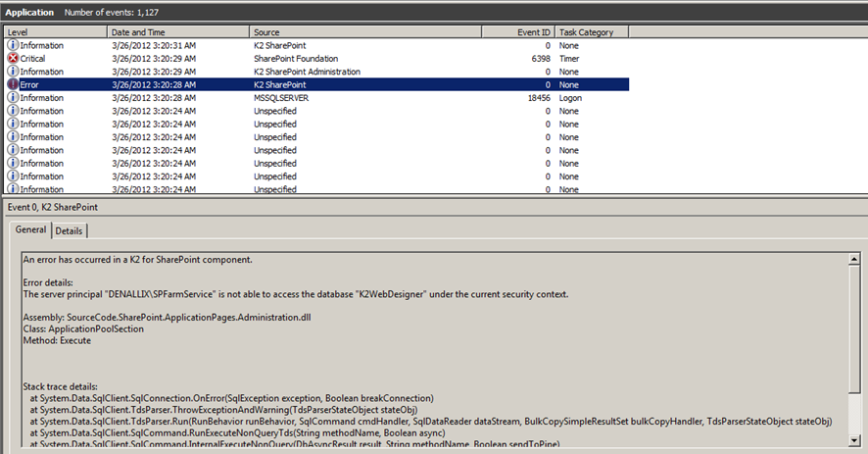Click the 'Class: ApplicationPoolSection' line
This screenshot has height=454, width=868.
pos(83,328)
